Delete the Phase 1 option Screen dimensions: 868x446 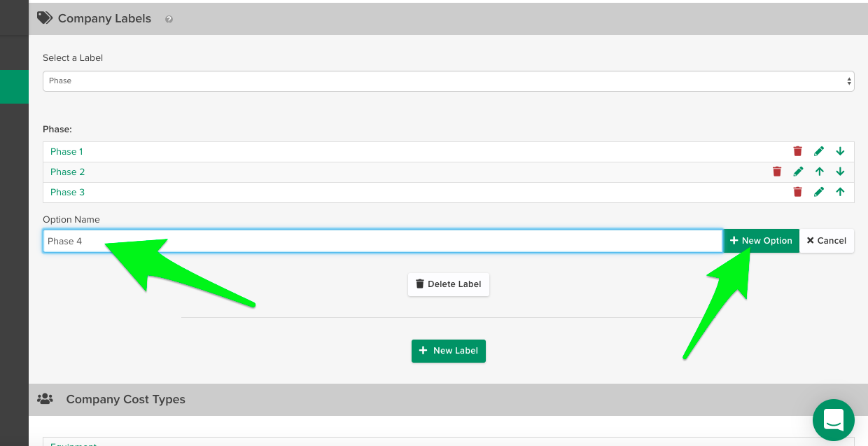click(x=797, y=151)
